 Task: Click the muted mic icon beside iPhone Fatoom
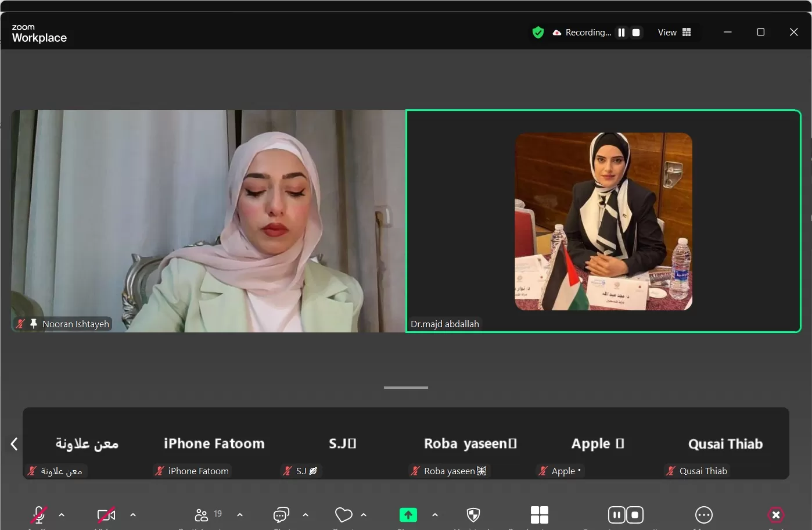160,471
